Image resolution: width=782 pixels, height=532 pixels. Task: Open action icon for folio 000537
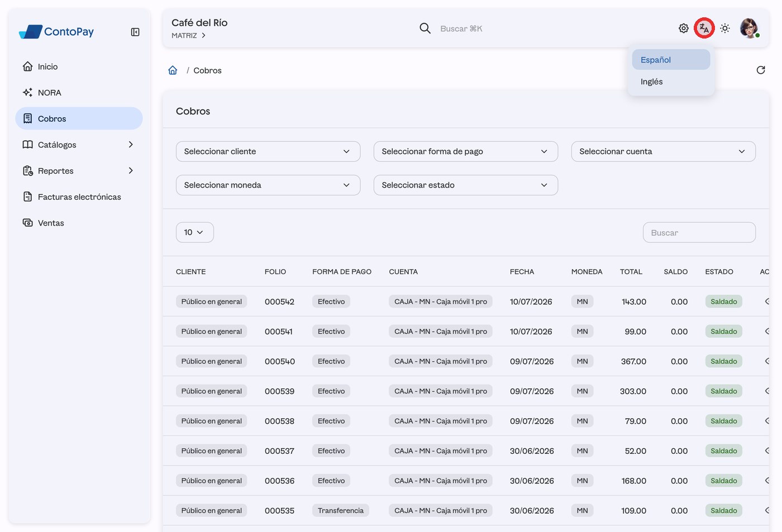point(767,451)
